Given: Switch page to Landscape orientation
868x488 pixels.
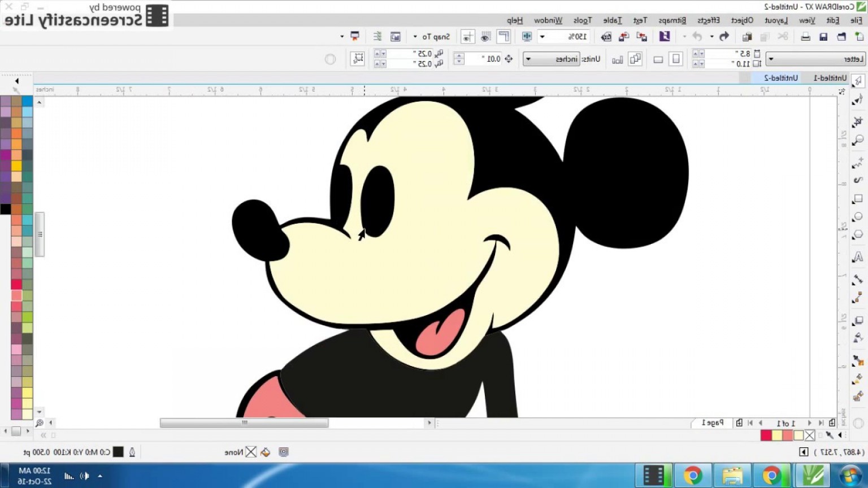Looking at the screenshot, I should [x=658, y=59].
